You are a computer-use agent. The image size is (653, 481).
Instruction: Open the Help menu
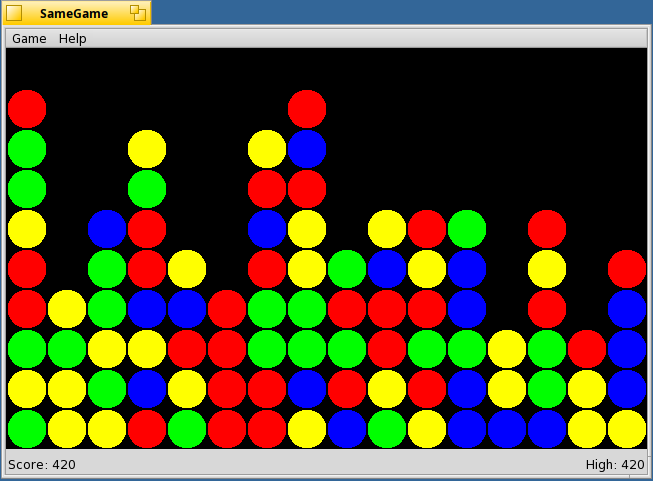tap(72, 39)
